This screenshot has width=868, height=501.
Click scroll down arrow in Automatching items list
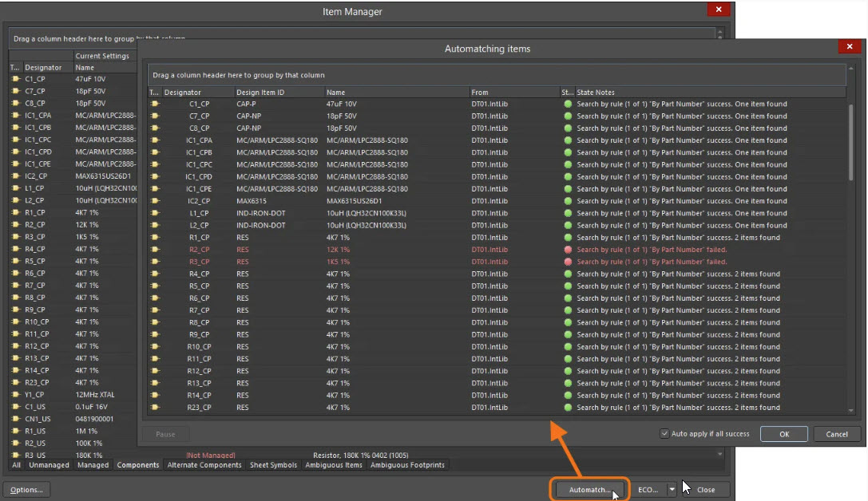pyautogui.click(x=851, y=411)
